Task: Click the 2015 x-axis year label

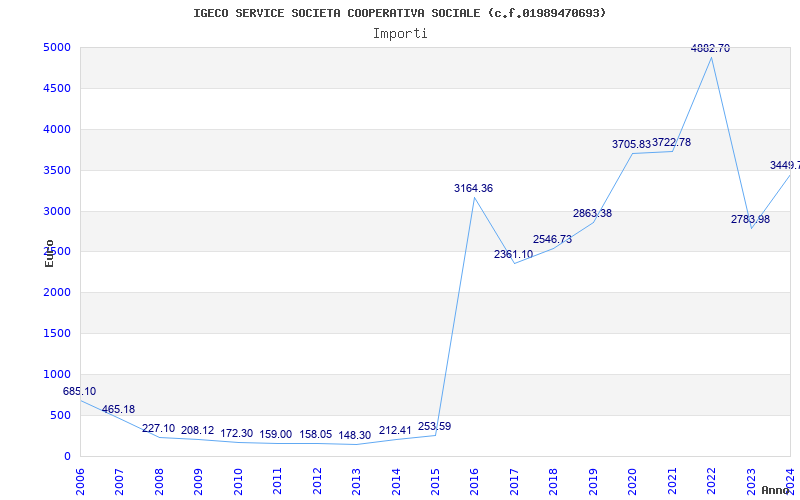Action: click(435, 481)
